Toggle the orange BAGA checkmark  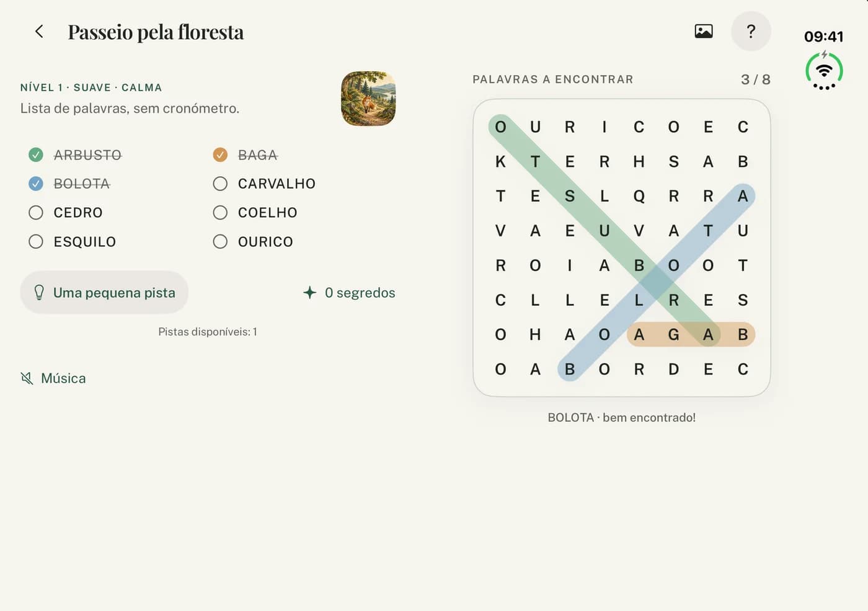[x=220, y=154]
